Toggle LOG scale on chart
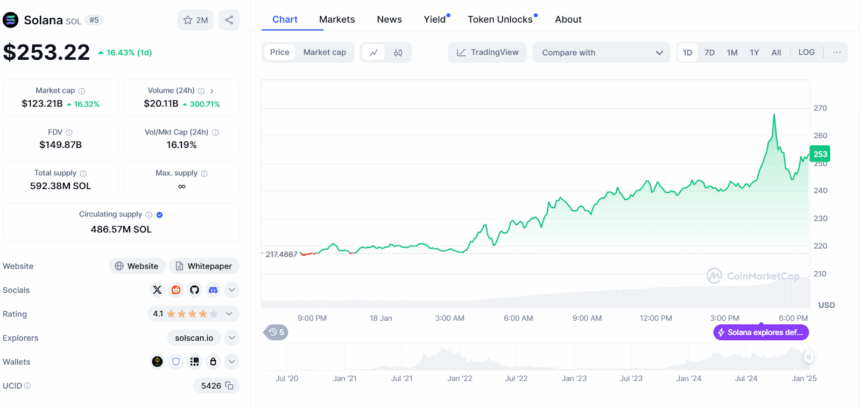860x409 pixels. 806,53
